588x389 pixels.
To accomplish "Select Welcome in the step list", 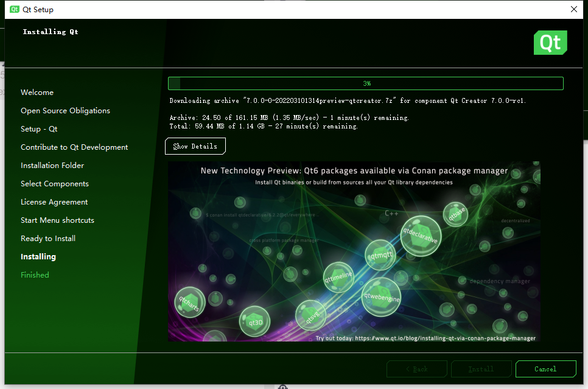I will click(x=37, y=92).
